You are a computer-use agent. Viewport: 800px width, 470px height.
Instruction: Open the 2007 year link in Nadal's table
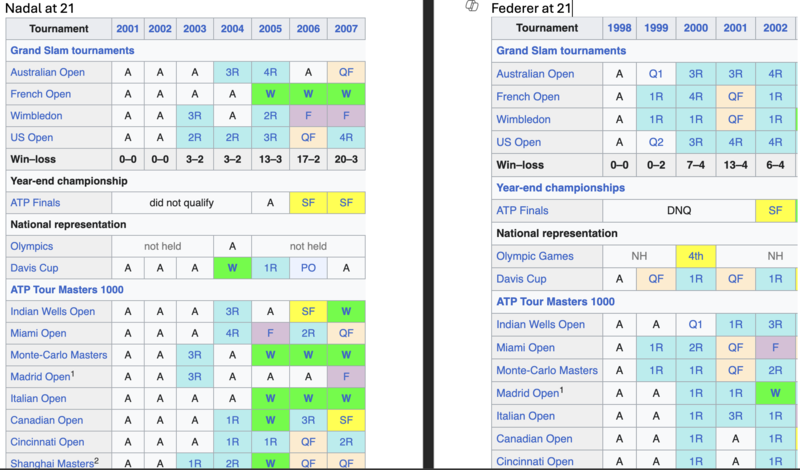346,29
